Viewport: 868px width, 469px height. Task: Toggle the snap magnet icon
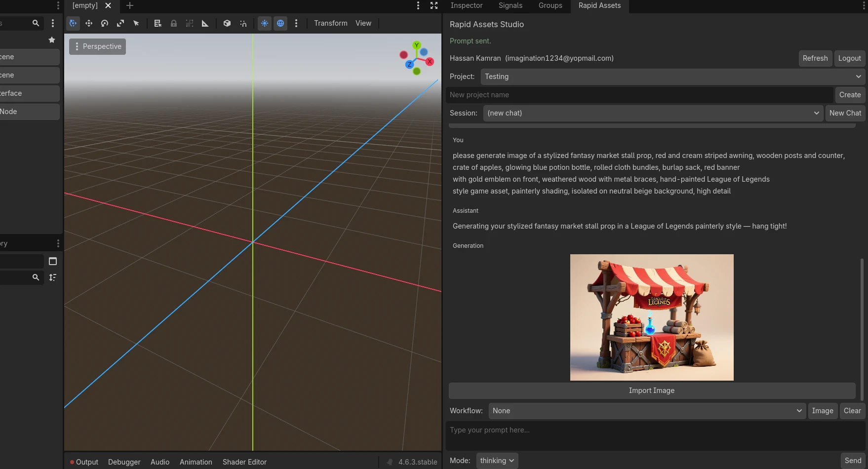click(x=243, y=23)
